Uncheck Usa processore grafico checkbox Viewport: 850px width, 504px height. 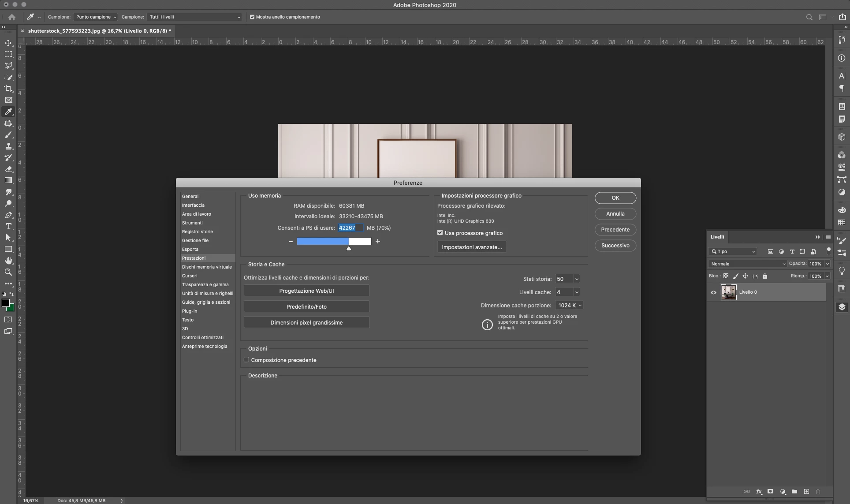(440, 232)
